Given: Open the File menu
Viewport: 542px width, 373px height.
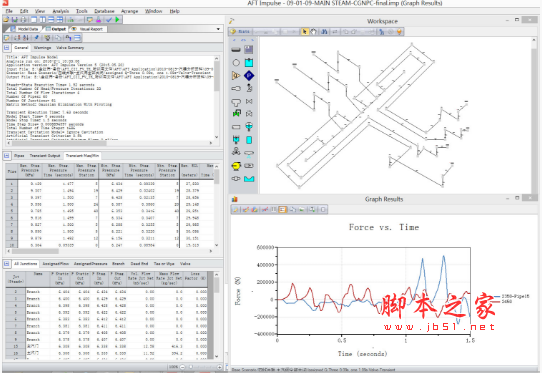Looking at the screenshot, I should click(9, 11).
